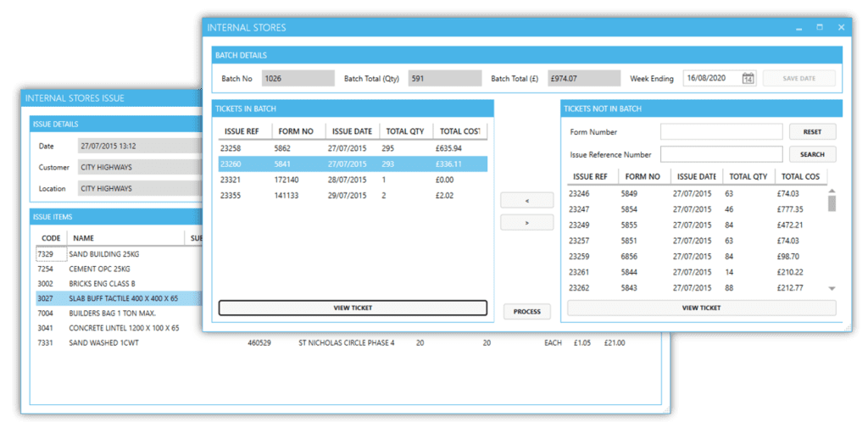The image size is (868, 433).
Task: Select batch ticket row 23260
Action: [353, 164]
